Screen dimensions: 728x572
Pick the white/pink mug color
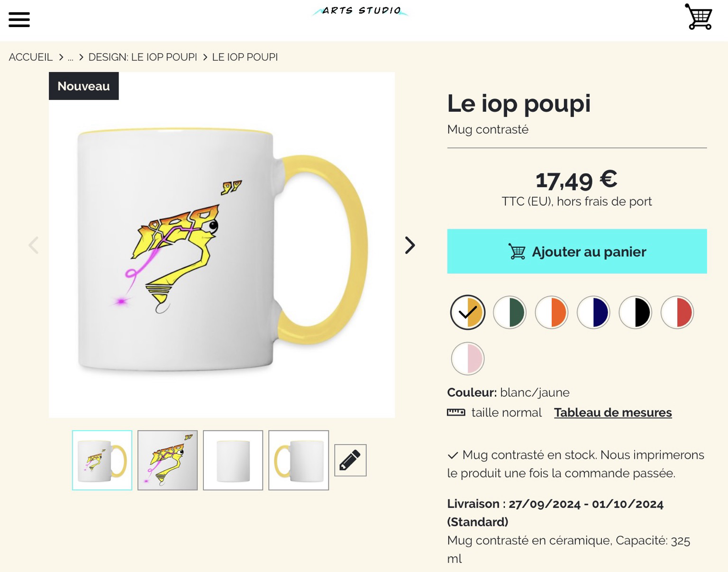coord(468,358)
